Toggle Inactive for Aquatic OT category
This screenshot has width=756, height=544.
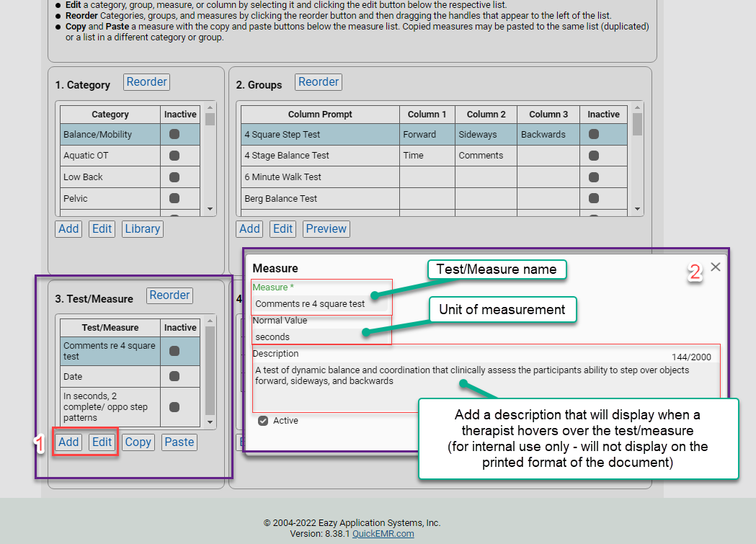(x=174, y=156)
